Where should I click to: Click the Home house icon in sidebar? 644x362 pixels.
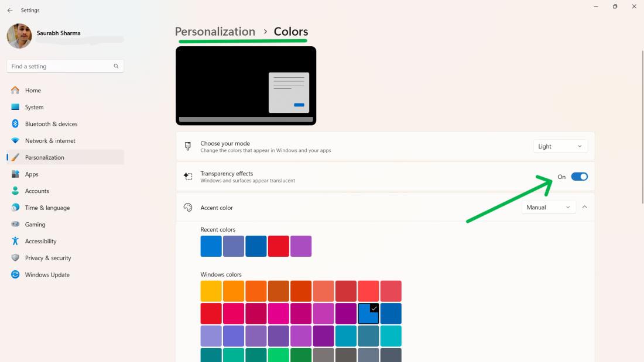15,90
